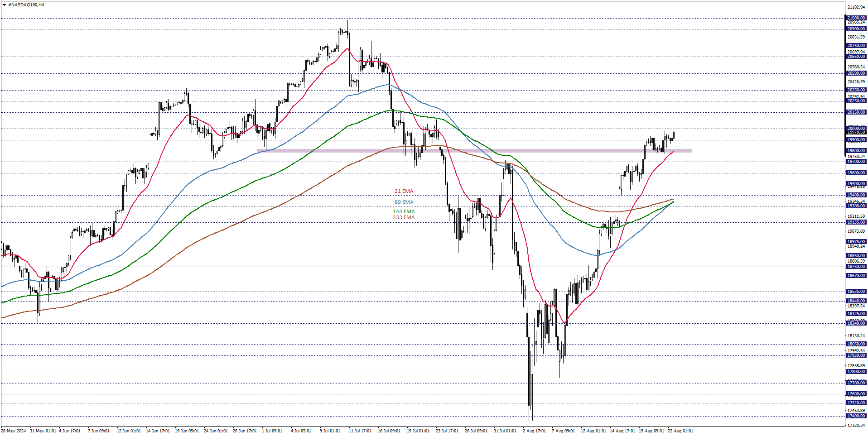This screenshot has height=436, width=868.
Task: Click the 28 May 2024 time label
Action: pyautogui.click(x=14, y=431)
